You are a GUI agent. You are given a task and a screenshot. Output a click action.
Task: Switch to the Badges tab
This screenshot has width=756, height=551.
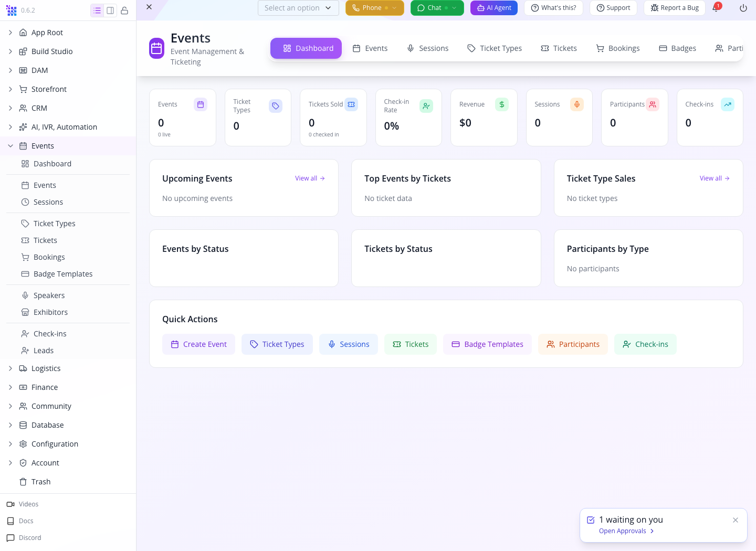click(x=678, y=48)
